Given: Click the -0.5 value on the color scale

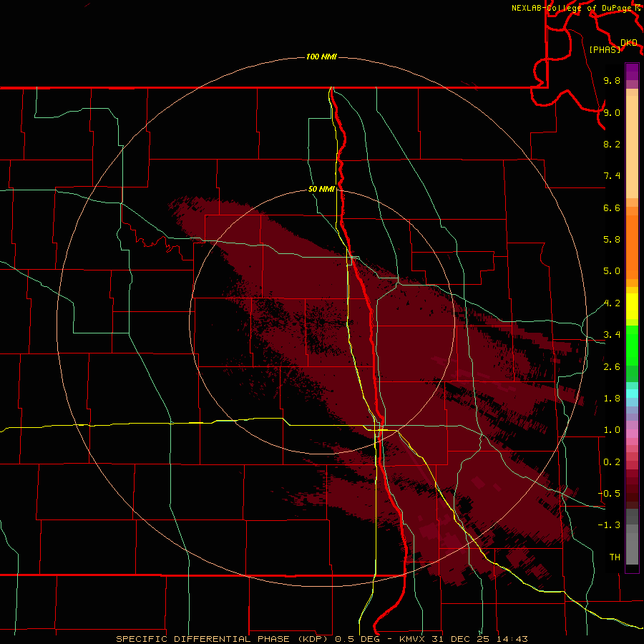Looking at the screenshot, I should 609,494.
